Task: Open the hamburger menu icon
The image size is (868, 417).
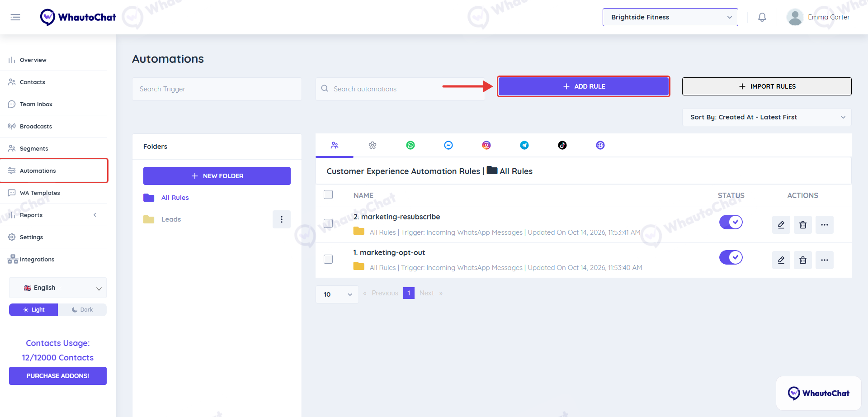Action: click(x=15, y=17)
